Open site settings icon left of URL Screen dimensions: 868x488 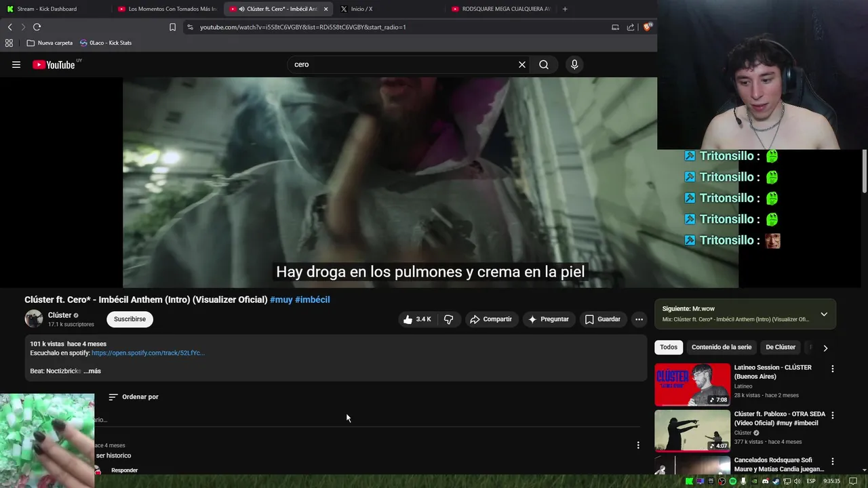190,27
